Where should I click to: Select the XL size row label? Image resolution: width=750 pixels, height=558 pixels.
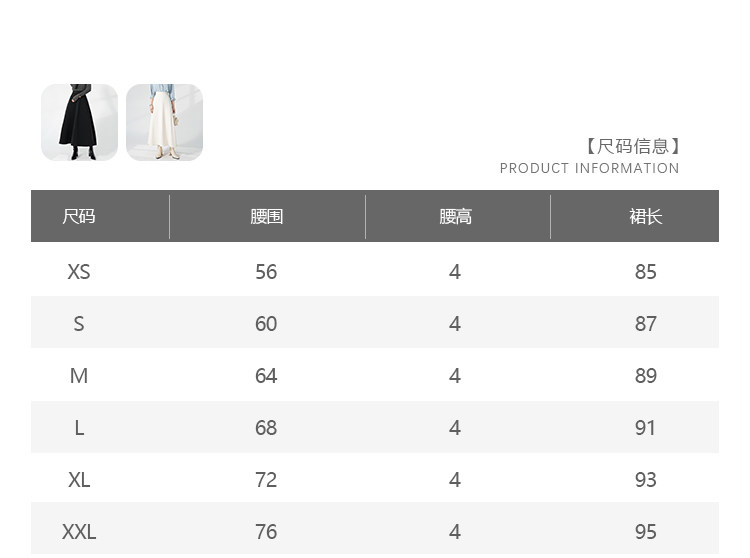click(x=79, y=480)
